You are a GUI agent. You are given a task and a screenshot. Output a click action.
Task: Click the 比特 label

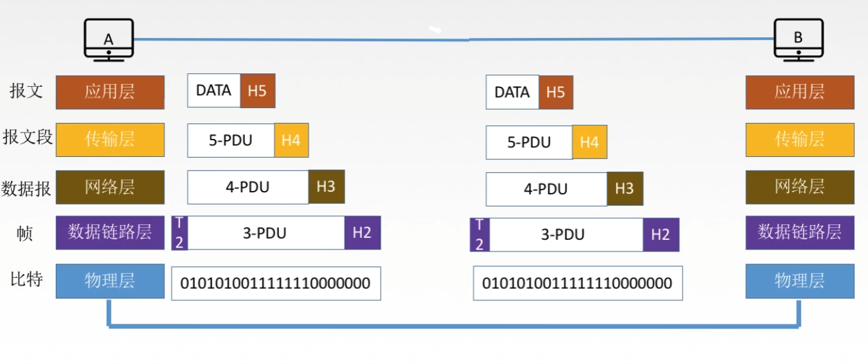[x=27, y=280]
